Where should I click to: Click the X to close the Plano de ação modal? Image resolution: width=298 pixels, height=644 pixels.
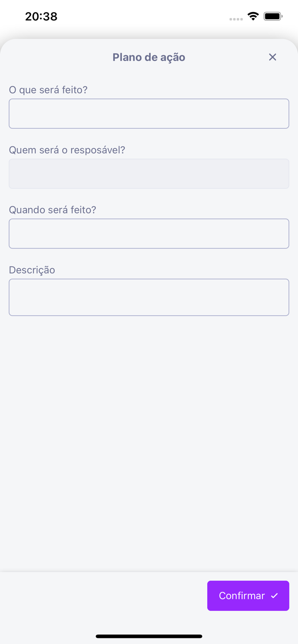coord(273,57)
